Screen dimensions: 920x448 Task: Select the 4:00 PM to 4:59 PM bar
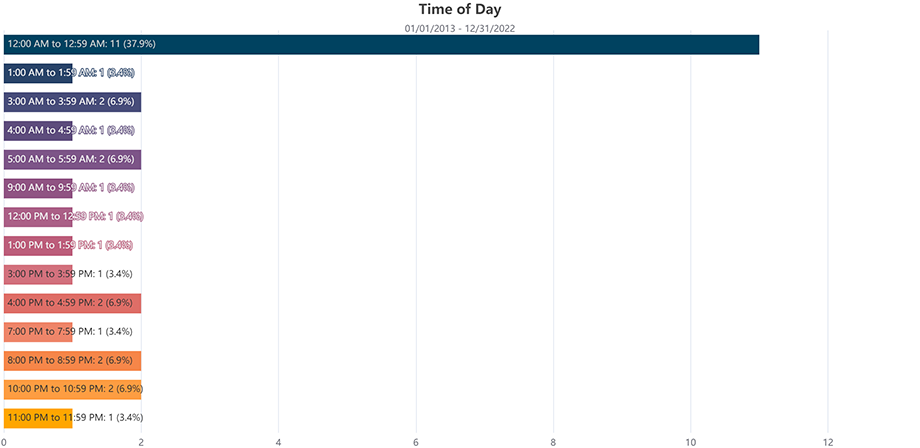pos(72,303)
